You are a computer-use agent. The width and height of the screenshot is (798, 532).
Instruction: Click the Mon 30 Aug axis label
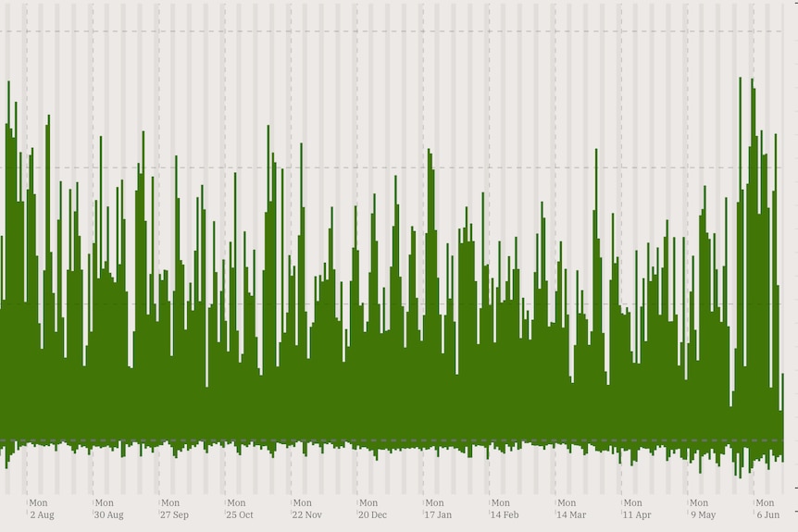point(109,509)
